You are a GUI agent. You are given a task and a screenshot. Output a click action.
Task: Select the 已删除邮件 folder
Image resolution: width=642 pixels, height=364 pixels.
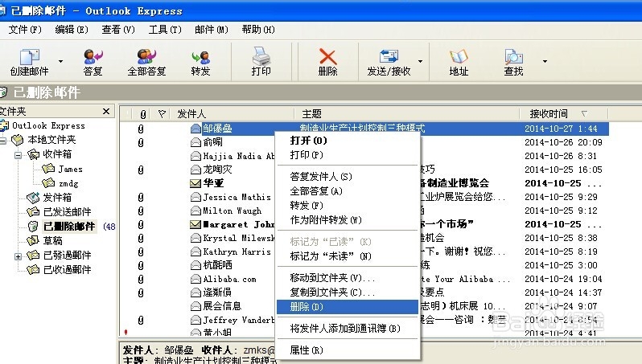tap(69, 226)
